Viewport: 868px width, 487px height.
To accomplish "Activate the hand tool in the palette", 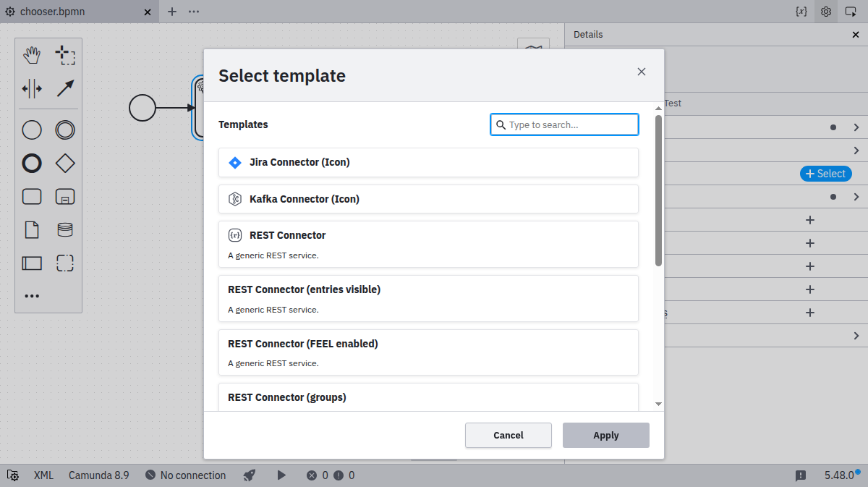I will (x=32, y=55).
